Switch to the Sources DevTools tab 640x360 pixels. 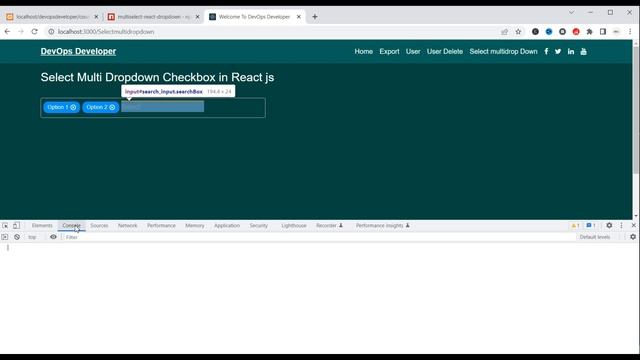coord(99,225)
